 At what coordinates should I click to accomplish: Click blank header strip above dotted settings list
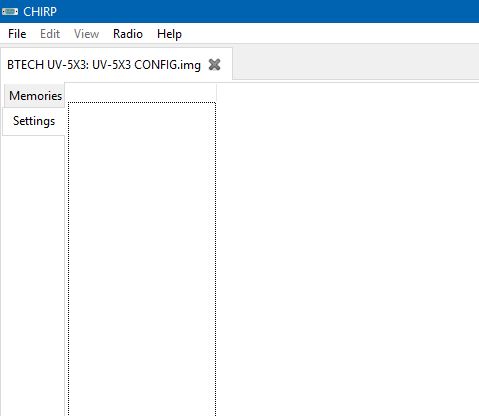[x=142, y=93]
